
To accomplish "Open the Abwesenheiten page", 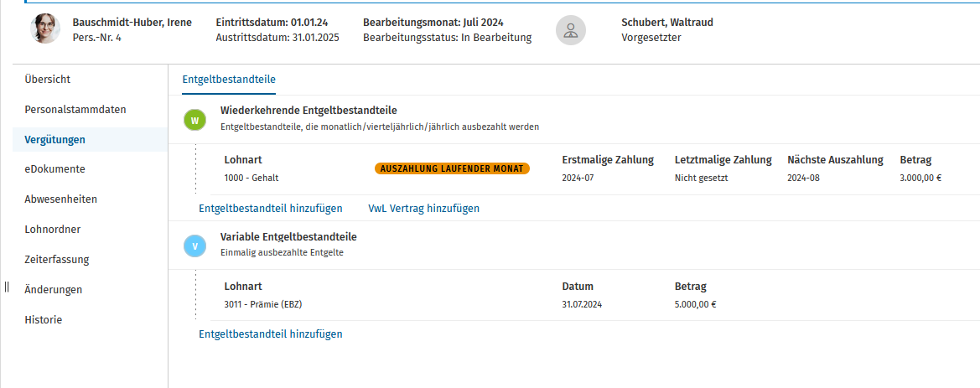I will (x=60, y=199).
